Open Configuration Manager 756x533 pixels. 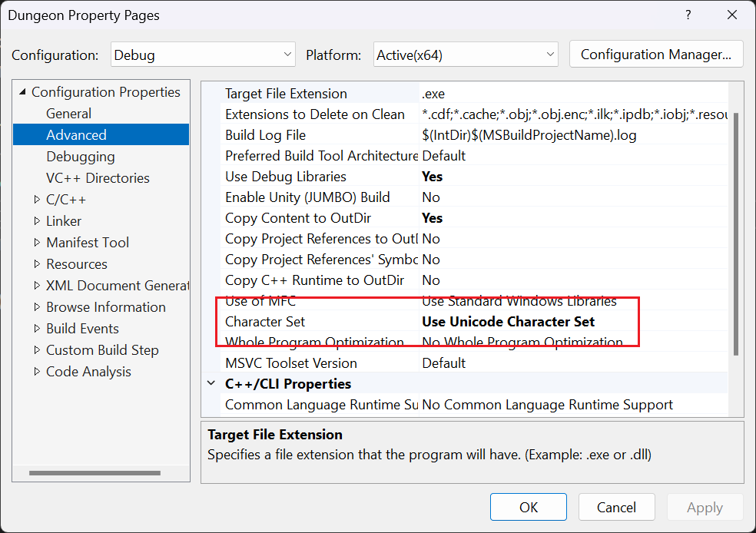pos(655,55)
